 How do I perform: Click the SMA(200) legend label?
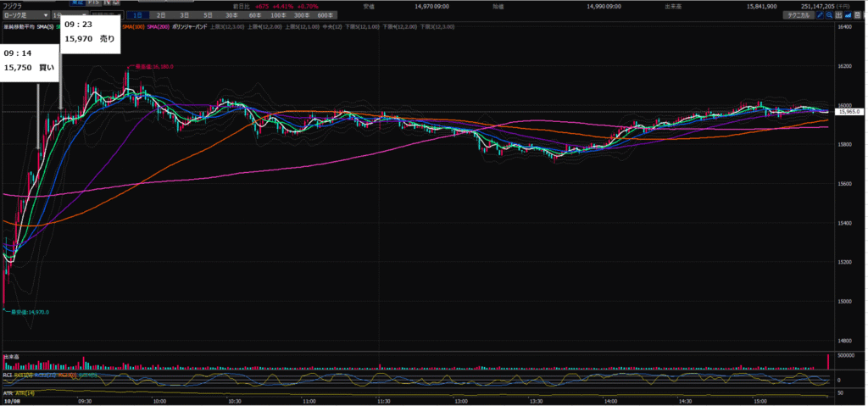point(159,26)
